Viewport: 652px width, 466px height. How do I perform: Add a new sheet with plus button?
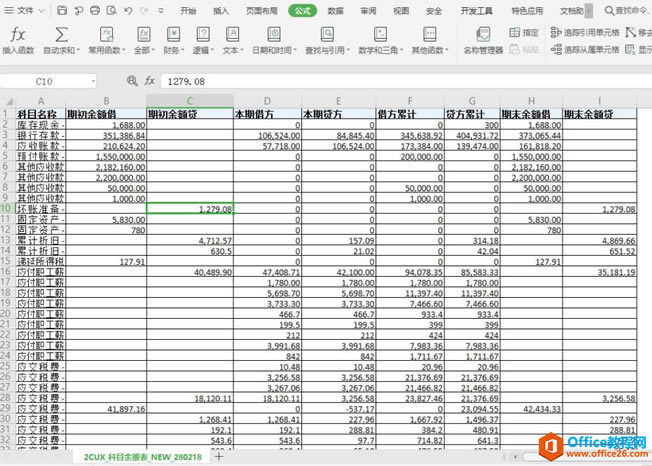pyautogui.click(x=219, y=457)
